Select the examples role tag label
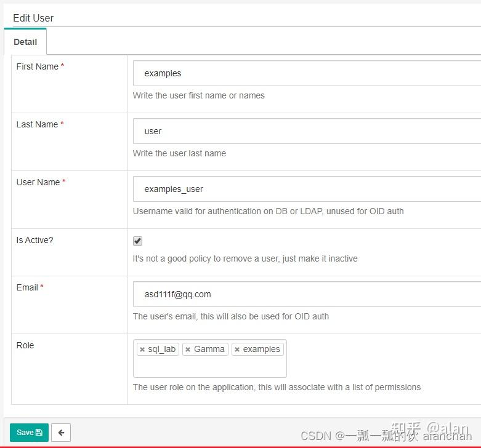Viewport: 481px width, 448px height. click(261, 349)
